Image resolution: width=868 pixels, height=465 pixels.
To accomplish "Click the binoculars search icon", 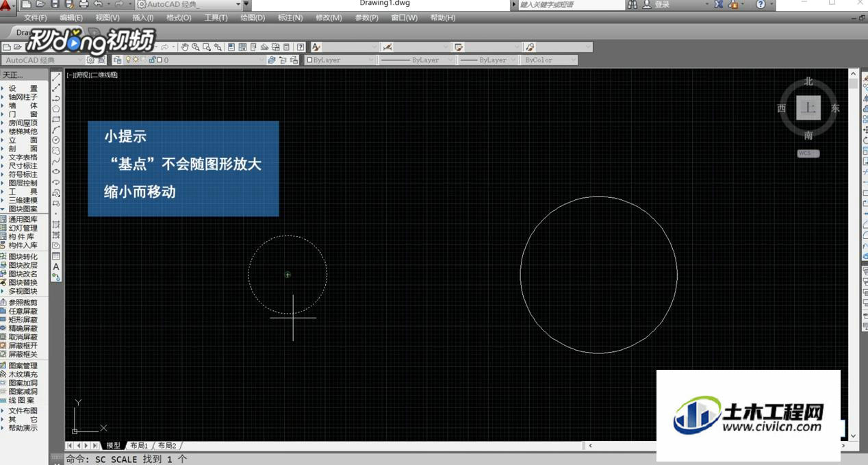I will click(632, 4).
